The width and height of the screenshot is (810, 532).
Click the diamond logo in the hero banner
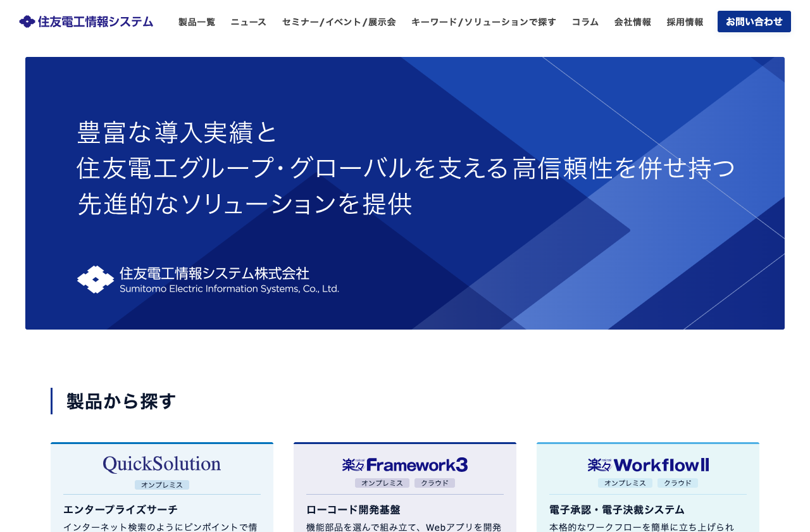pyautogui.click(x=96, y=279)
